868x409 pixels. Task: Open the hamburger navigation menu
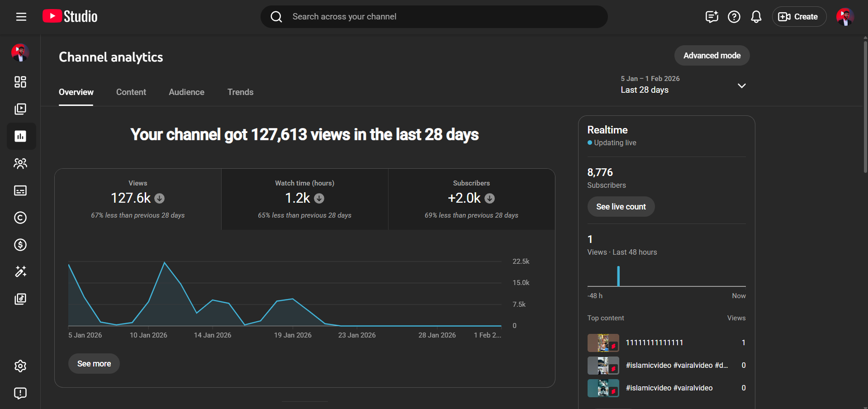coord(21,17)
